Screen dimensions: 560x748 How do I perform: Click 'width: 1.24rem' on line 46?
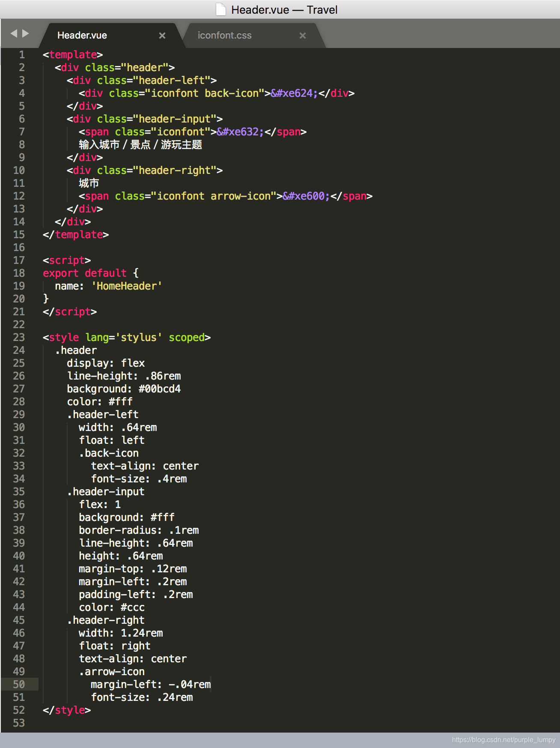pos(121,633)
